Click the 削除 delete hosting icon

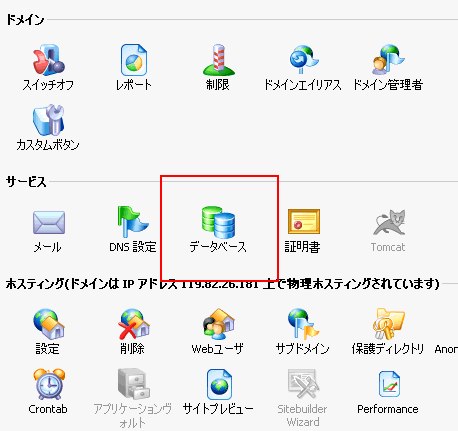point(134,324)
